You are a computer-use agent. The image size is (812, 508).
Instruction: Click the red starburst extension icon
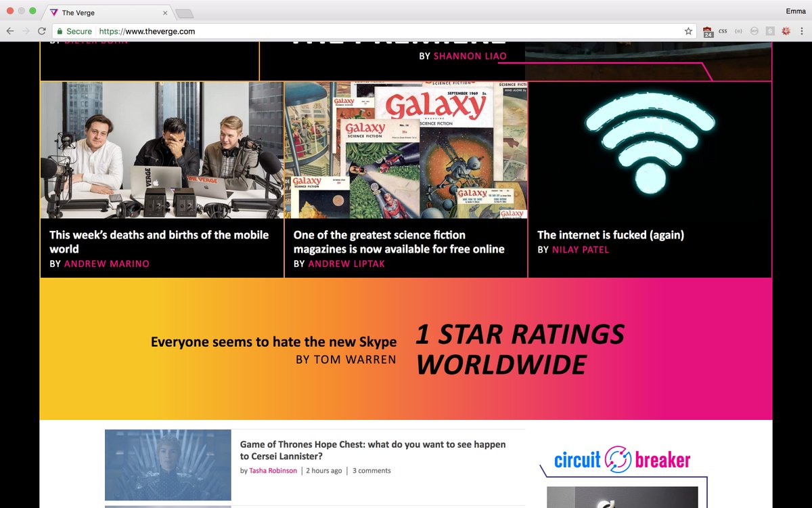786,31
